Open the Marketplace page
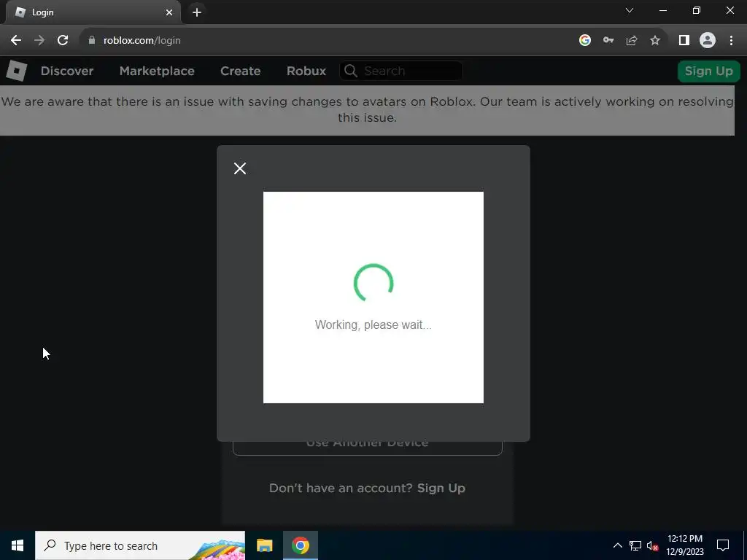Image resolution: width=747 pixels, height=560 pixels. point(157,71)
